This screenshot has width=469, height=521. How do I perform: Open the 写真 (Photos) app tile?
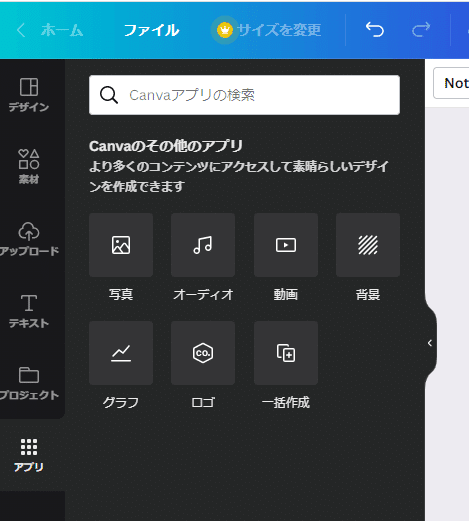(121, 245)
